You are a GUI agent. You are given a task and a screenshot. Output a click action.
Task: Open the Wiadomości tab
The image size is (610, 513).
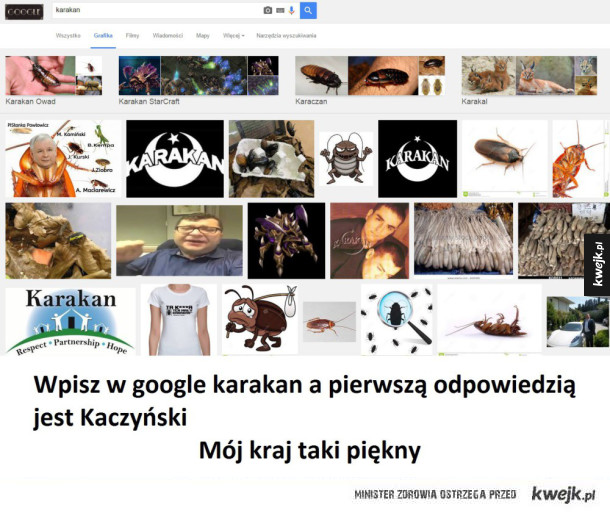(x=168, y=35)
